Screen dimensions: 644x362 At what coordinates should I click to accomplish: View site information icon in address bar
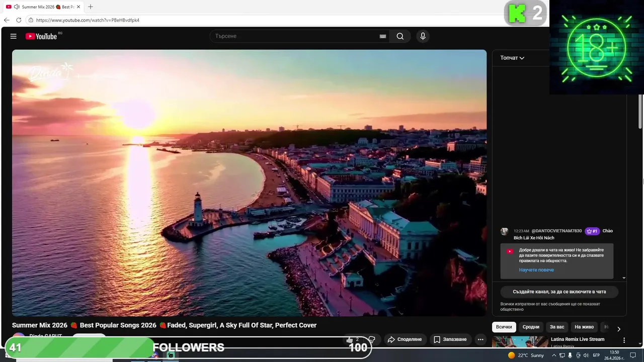tap(31, 20)
